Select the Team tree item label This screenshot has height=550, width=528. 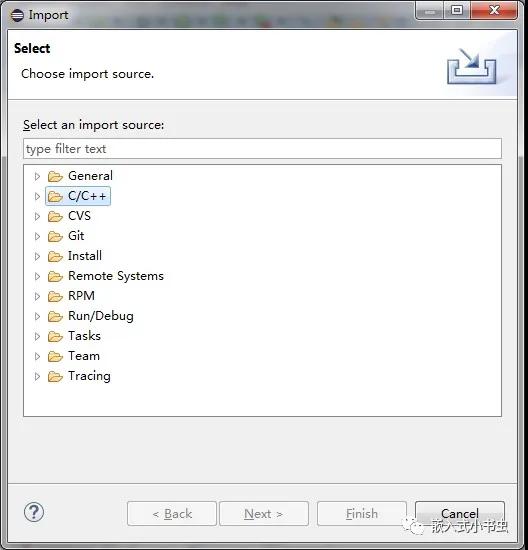[x=84, y=356]
